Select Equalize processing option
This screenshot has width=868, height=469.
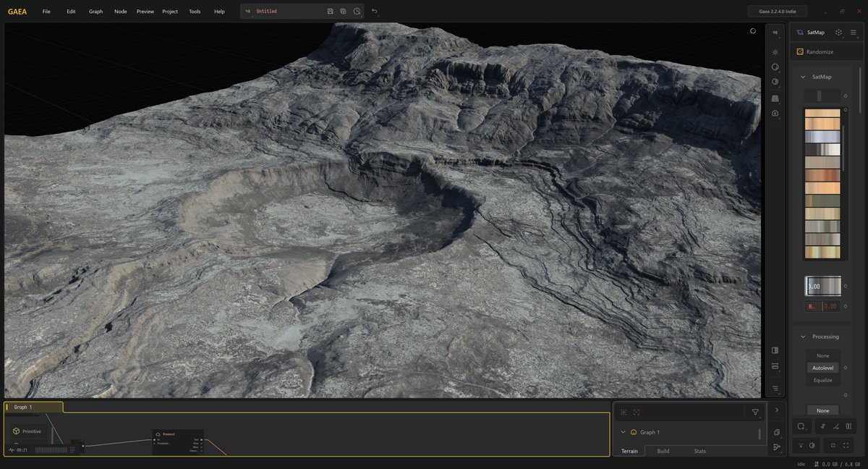(822, 380)
